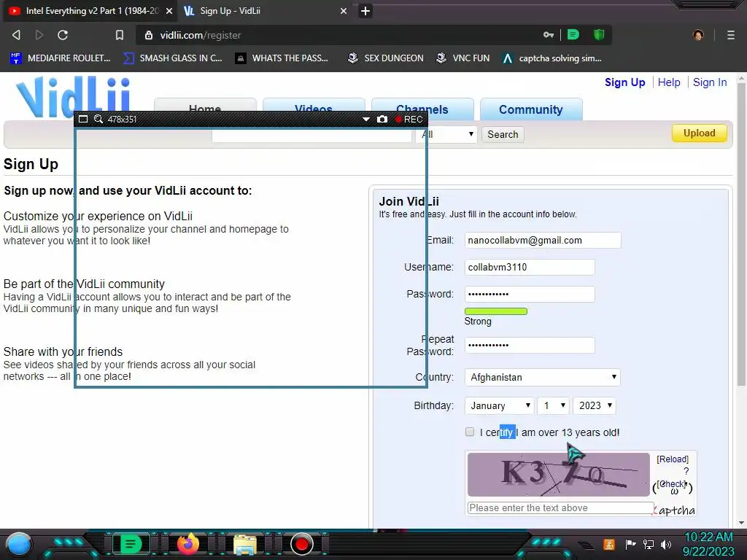The height and width of the screenshot is (560, 747).
Task: Open the Channels navigation tab
Action: [x=422, y=109]
